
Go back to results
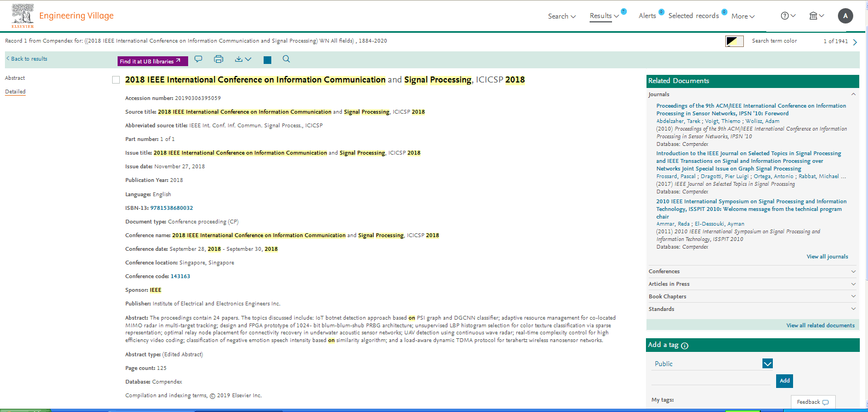27,59
